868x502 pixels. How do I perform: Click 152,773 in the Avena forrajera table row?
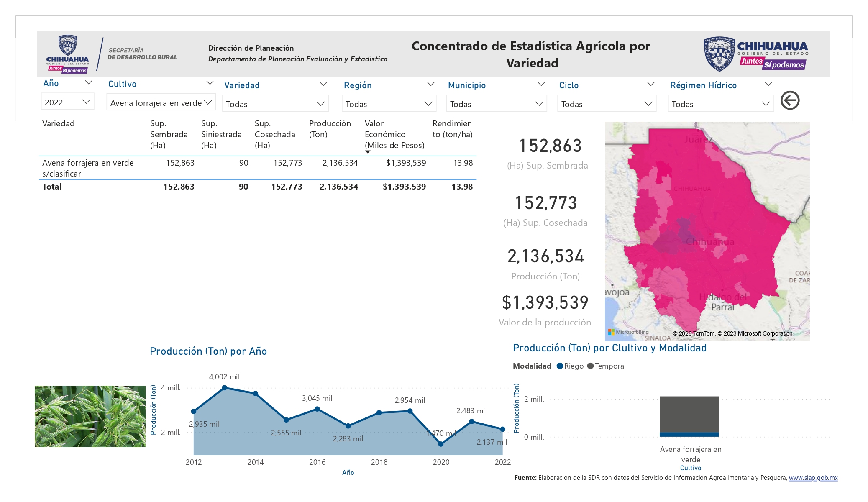coord(287,163)
